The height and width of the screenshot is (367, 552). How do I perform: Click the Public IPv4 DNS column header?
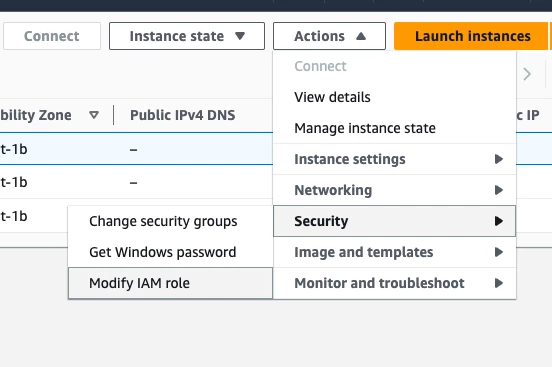tap(182, 115)
